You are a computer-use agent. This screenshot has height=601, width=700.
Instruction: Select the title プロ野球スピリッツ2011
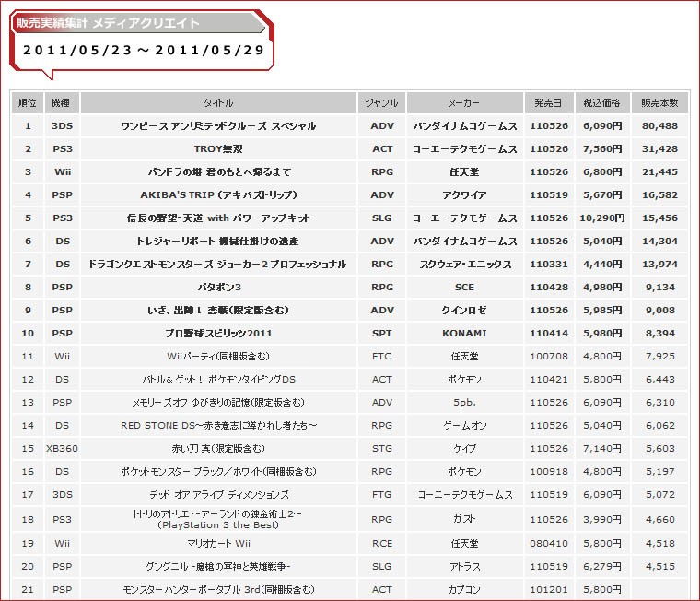tap(218, 334)
